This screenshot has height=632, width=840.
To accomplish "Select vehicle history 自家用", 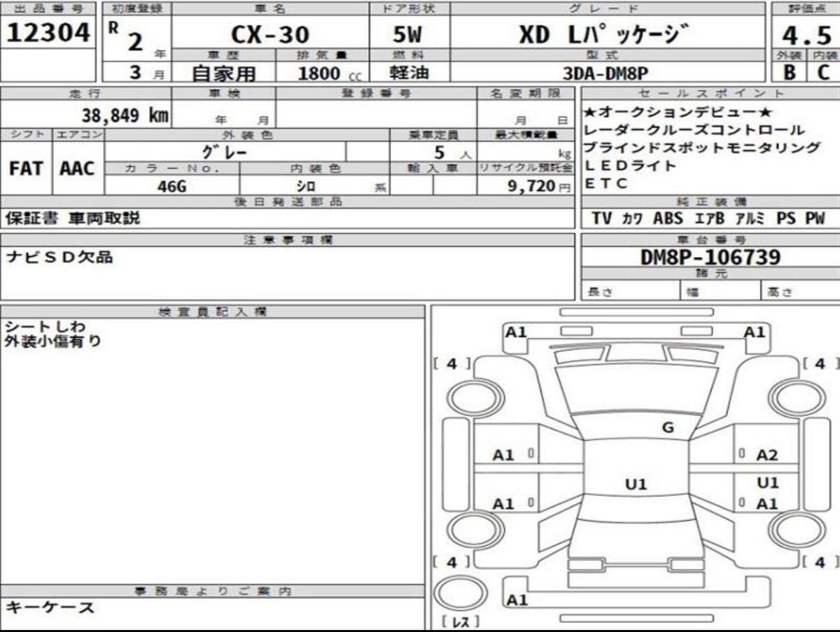I will 224,73.
